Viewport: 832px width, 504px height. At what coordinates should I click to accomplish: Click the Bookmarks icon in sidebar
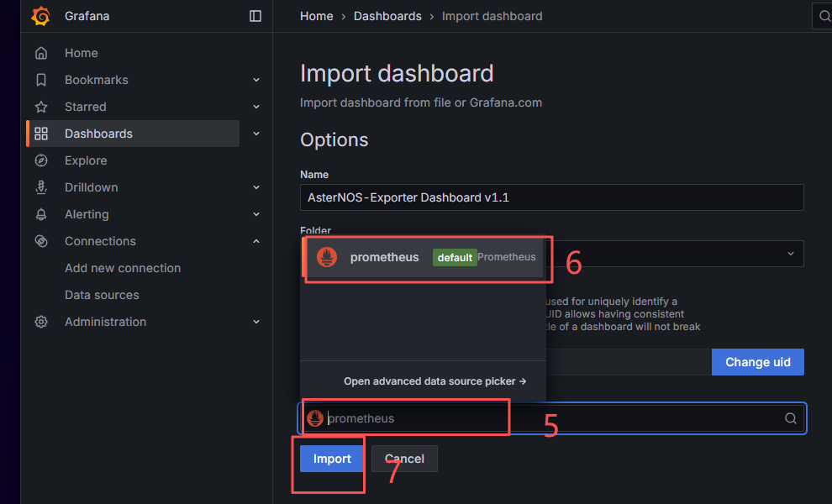pos(41,80)
